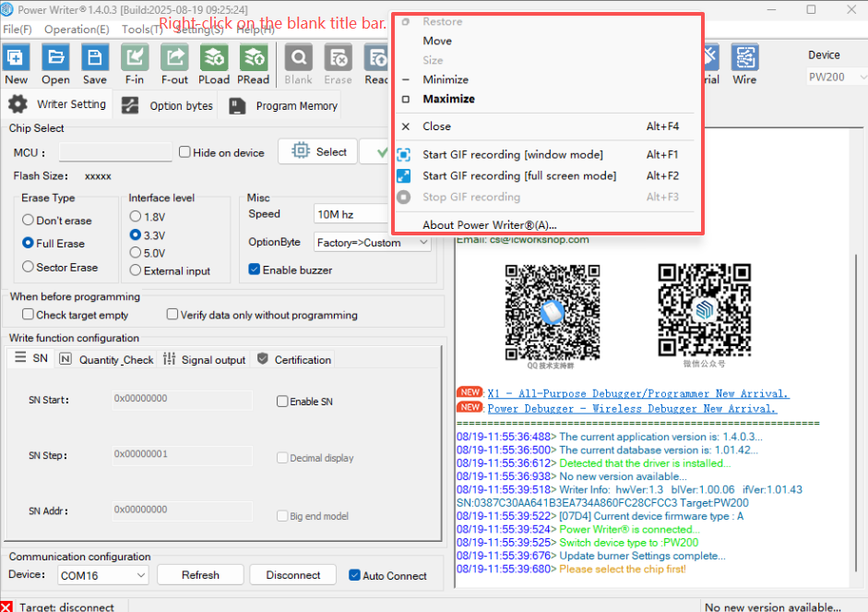Click the chip icon on Select button

coord(301,150)
